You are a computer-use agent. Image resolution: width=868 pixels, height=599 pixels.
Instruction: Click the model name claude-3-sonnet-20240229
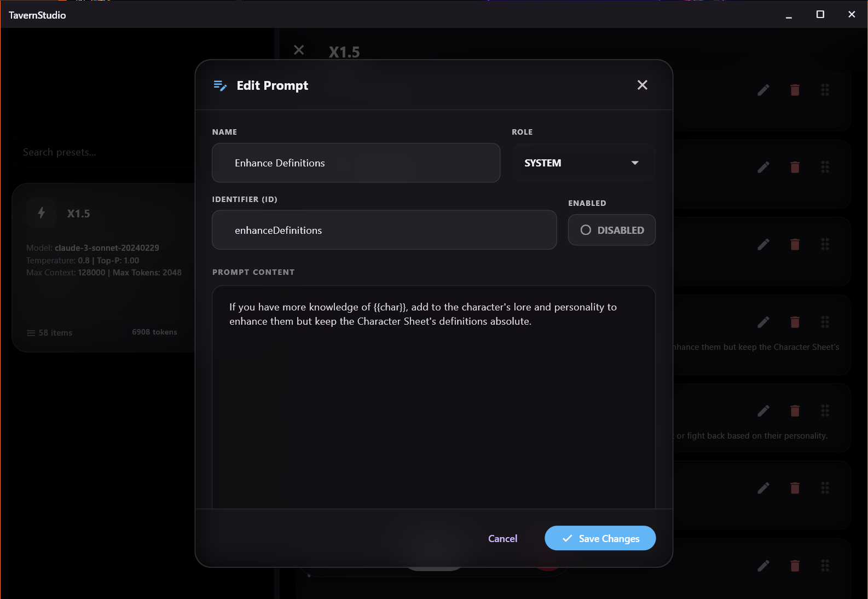(107, 248)
